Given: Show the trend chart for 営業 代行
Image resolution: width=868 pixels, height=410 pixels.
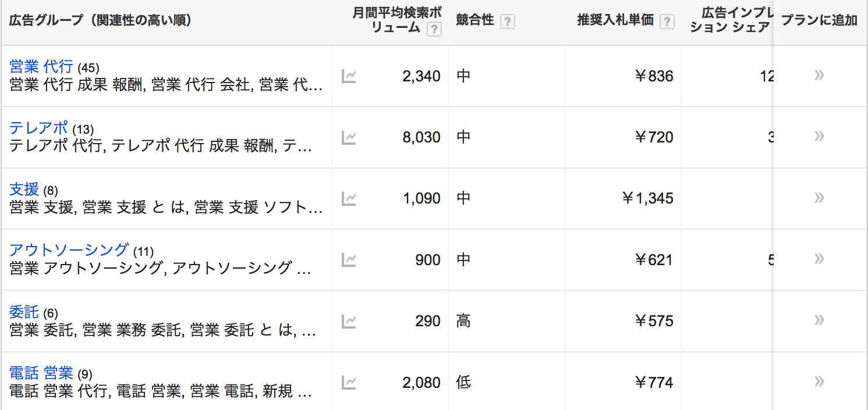Looking at the screenshot, I should click(349, 76).
